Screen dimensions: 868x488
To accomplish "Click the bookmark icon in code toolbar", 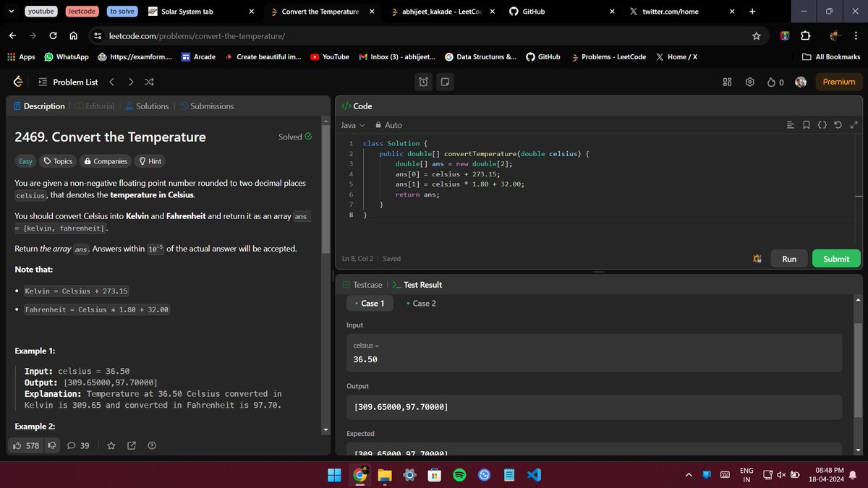I will click(x=807, y=125).
